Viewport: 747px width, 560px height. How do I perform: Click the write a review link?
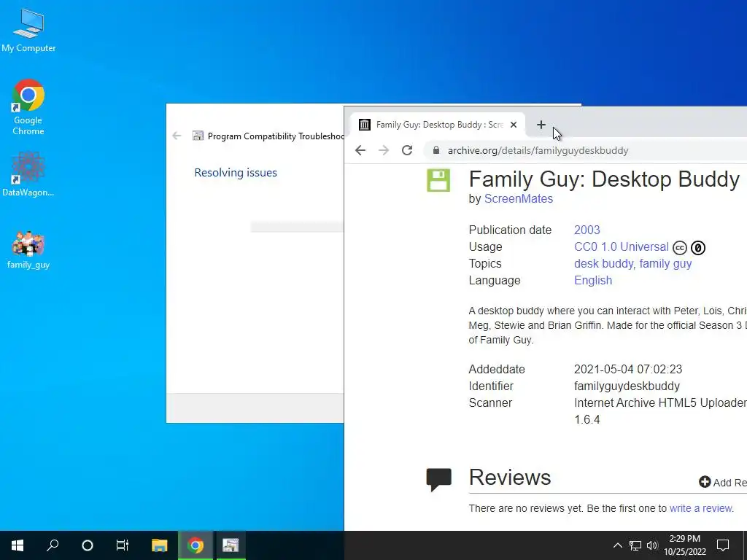pos(701,508)
